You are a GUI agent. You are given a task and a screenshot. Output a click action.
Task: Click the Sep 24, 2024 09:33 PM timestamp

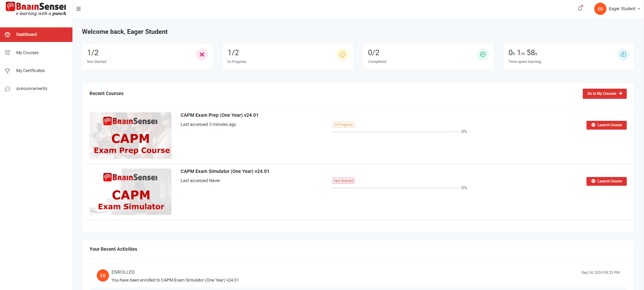600,272
